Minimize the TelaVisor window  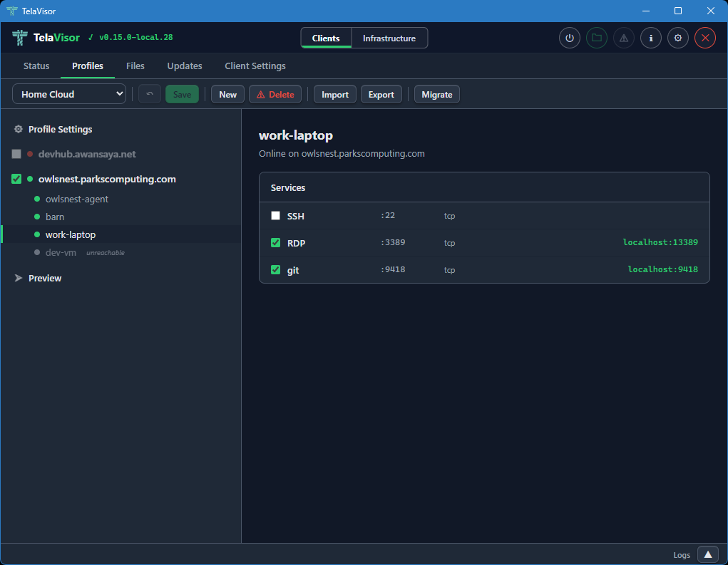(x=646, y=11)
